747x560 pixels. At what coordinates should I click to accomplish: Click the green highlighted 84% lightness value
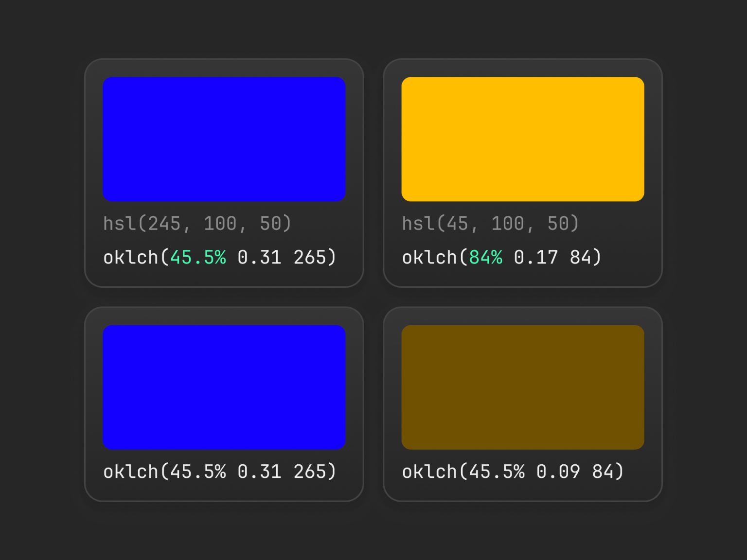click(485, 258)
